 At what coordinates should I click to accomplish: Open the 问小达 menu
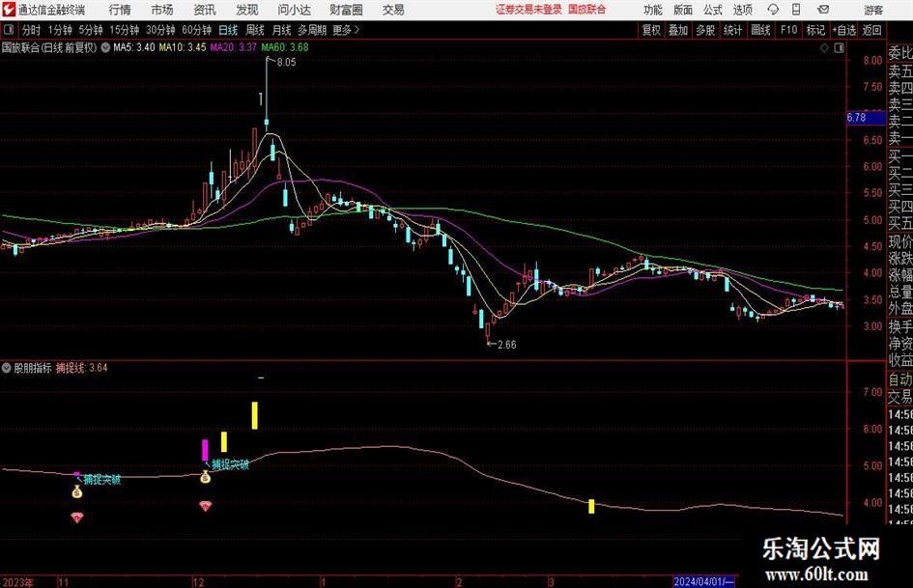pyautogui.click(x=294, y=10)
